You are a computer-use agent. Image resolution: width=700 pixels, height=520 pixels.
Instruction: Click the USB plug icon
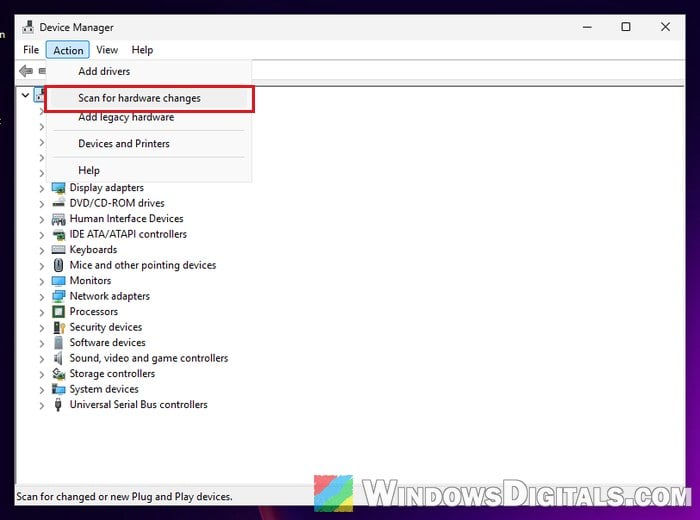click(58, 405)
